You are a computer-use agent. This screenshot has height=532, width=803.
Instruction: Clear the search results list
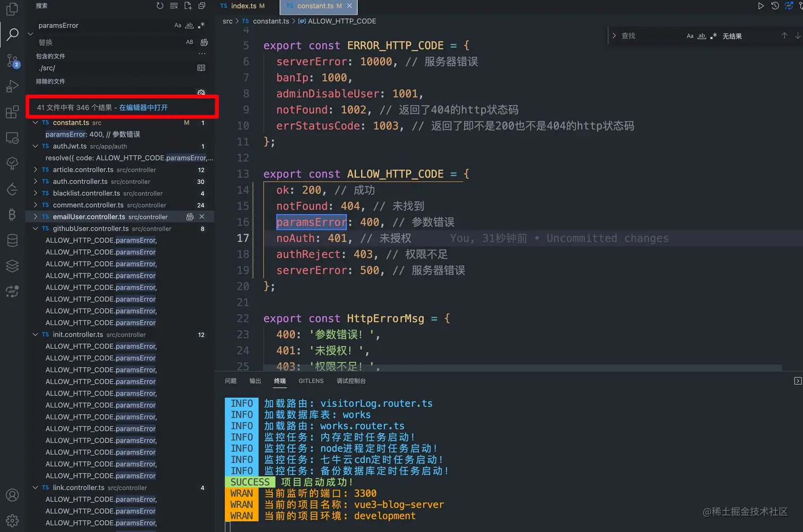174,6
